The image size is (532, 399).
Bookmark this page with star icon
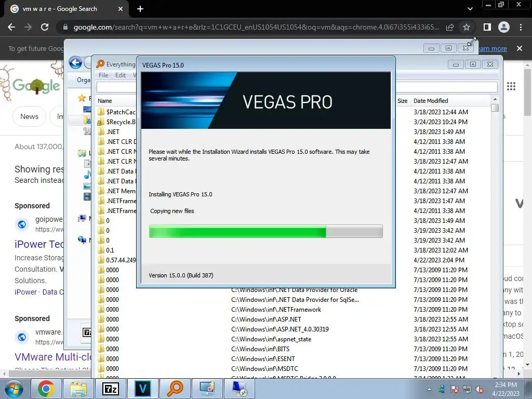(467, 27)
